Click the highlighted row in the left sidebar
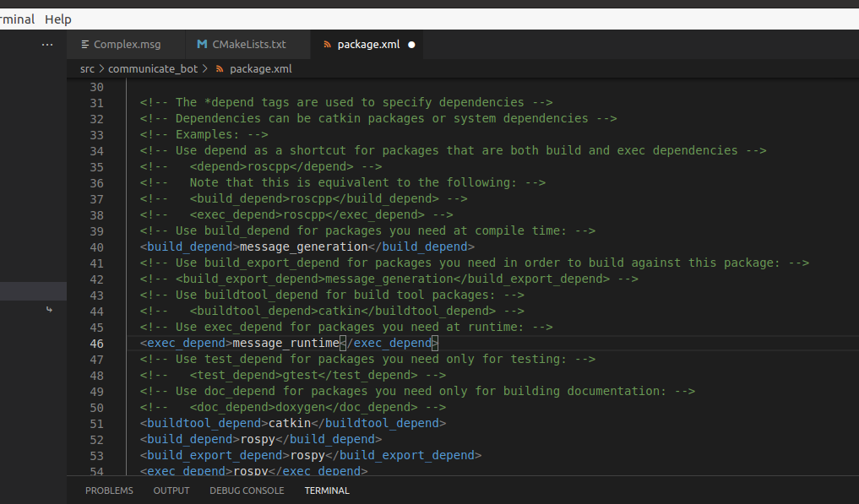The width and height of the screenshot is (859, 504). coord(34,291)
